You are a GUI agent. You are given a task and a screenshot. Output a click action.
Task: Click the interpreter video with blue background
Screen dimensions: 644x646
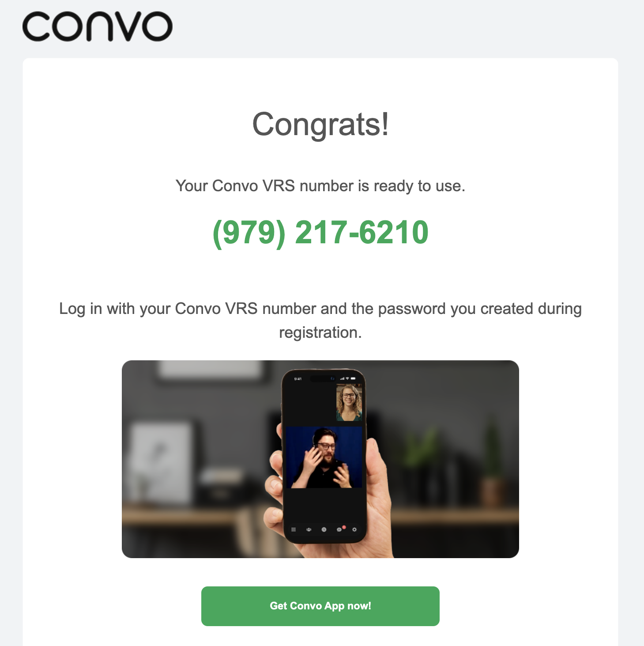click(324, 457)
